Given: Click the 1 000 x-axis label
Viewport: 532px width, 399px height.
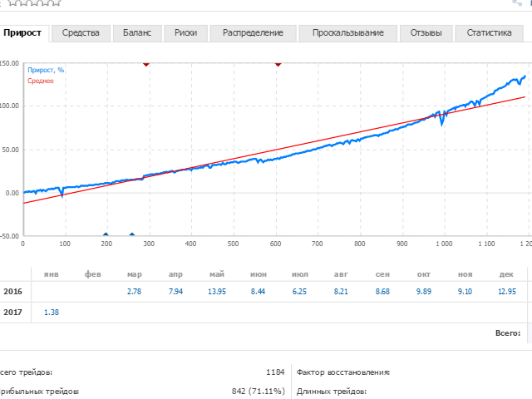Looking at the screenshot, I should pos(444,244).
